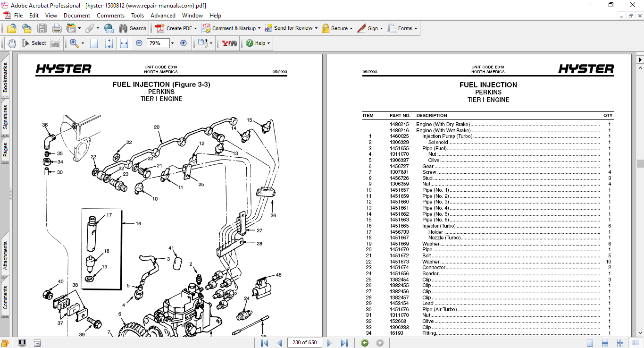Click the Snapshot camera tool
The width and height of the screenshot is (644, 348).
click(55, 43)
